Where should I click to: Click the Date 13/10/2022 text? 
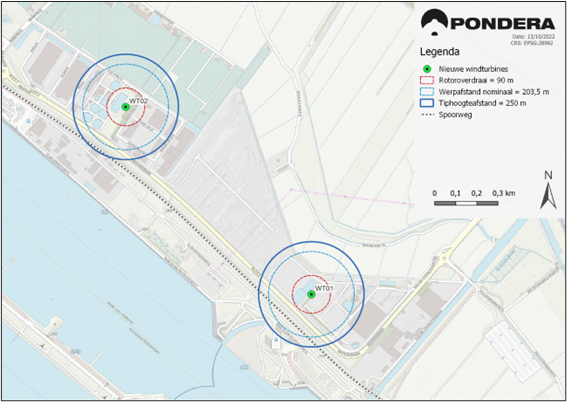[x=534, y=37]
